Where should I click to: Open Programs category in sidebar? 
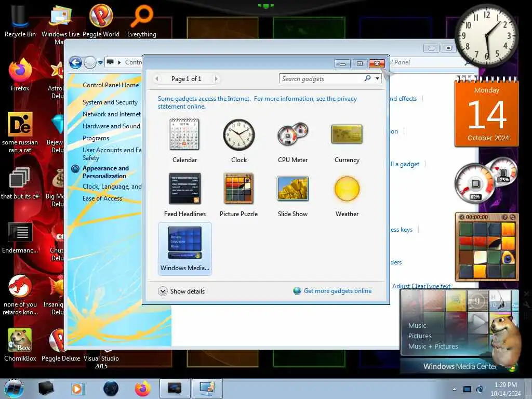96,138
